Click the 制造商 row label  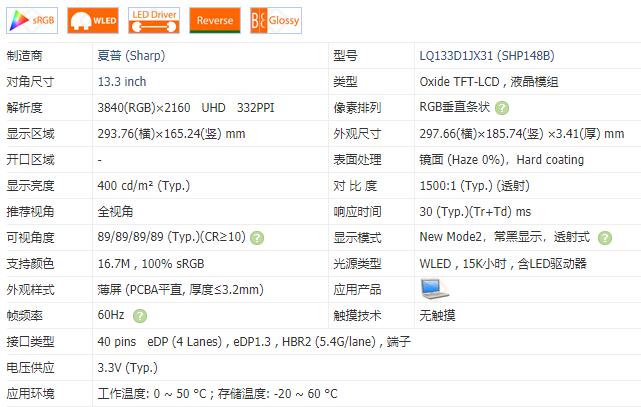[25, 56]
